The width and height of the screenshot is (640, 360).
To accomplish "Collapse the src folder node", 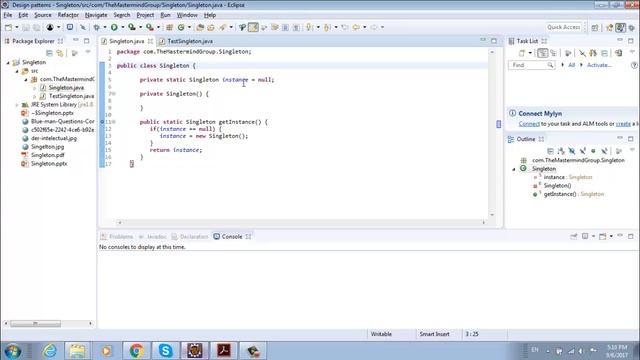I will [x=17, y=71].
